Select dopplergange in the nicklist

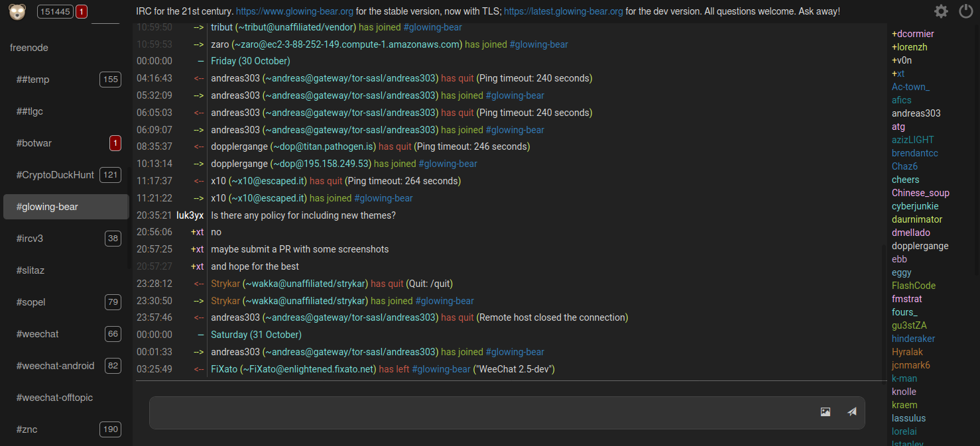point(920,246)
